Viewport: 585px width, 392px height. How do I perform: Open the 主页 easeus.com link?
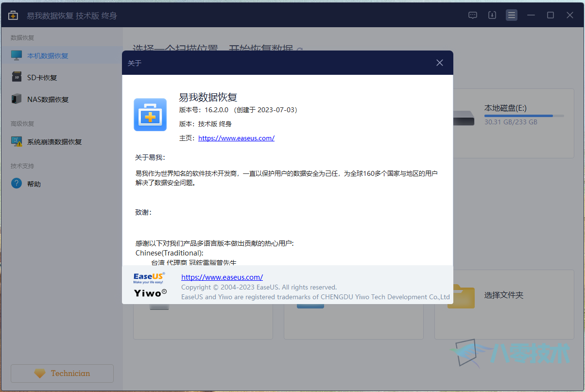(x=237, y=138)
